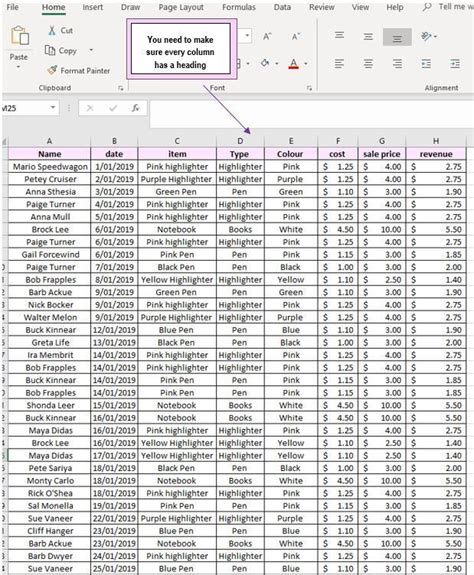Switch to the Insert tab
This screenshot has height=575, width=474.
(x=92, y=7)
